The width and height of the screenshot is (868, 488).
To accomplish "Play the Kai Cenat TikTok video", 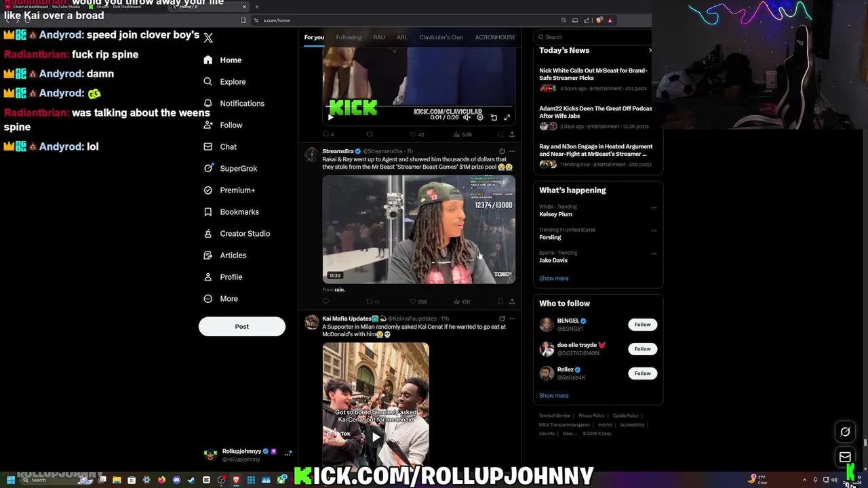I will (376, 437).
